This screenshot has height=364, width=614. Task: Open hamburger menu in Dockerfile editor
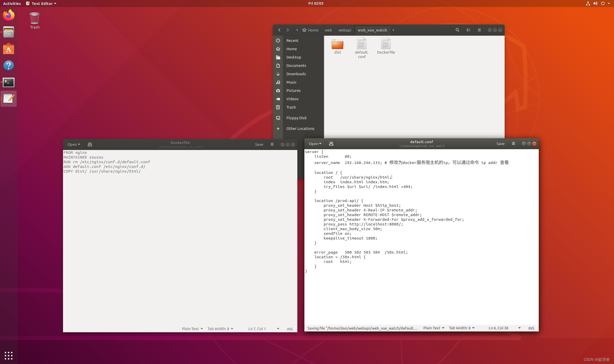point(272,145)
